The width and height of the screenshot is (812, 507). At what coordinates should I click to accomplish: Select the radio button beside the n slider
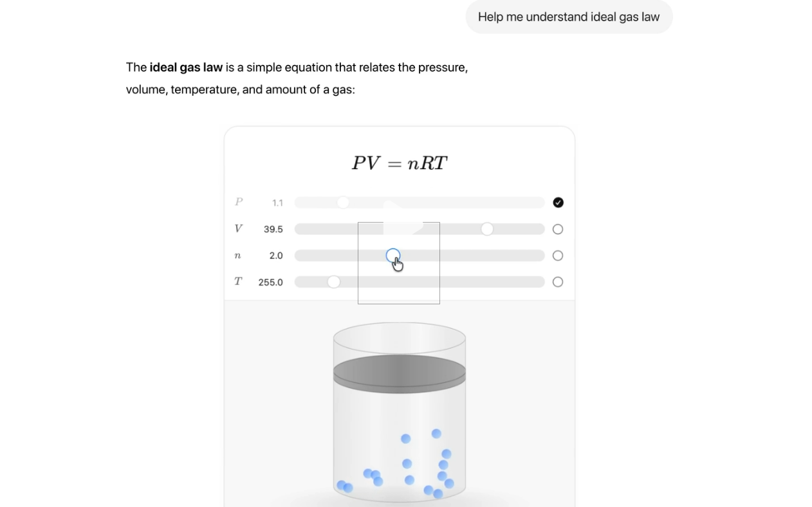[557, 255]
